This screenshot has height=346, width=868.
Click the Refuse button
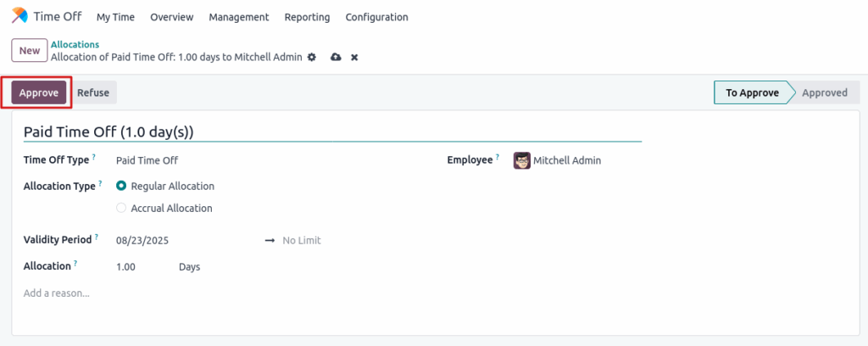93,92
